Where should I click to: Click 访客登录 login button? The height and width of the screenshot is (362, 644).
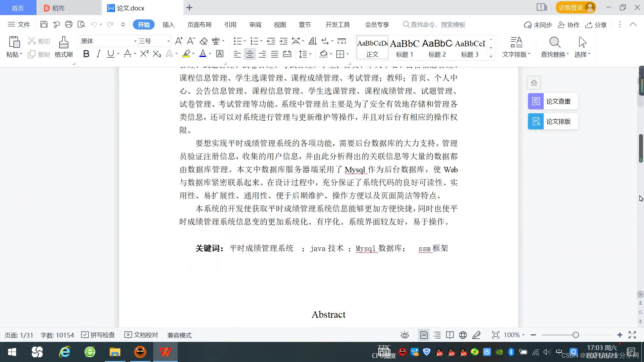pyautogui.click(x=576, y=7)
